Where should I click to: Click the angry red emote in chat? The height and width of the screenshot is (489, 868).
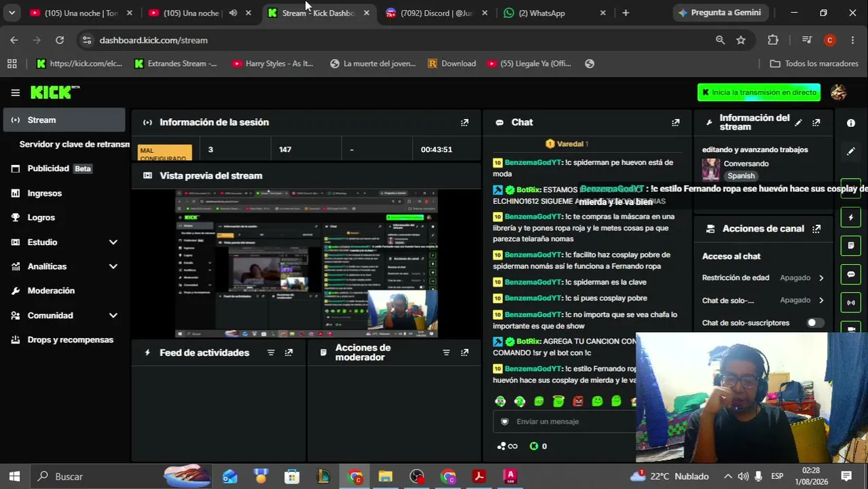578,401
